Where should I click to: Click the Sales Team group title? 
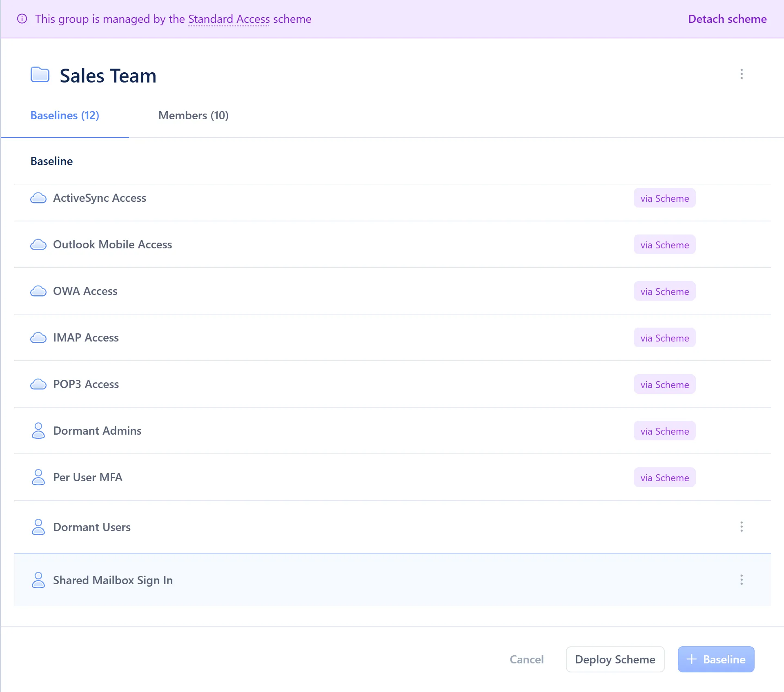[108, 76]
